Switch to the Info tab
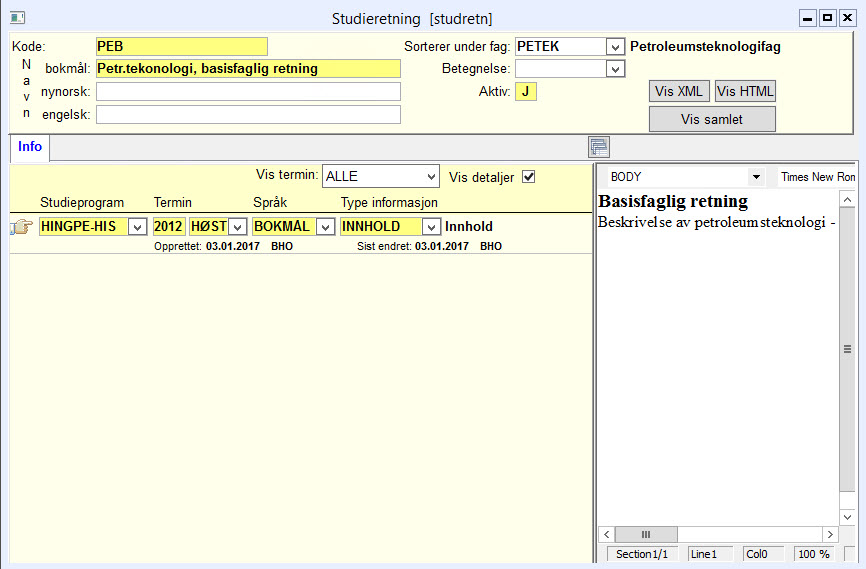This screenshot has height=569, width=866. [30, 146]
